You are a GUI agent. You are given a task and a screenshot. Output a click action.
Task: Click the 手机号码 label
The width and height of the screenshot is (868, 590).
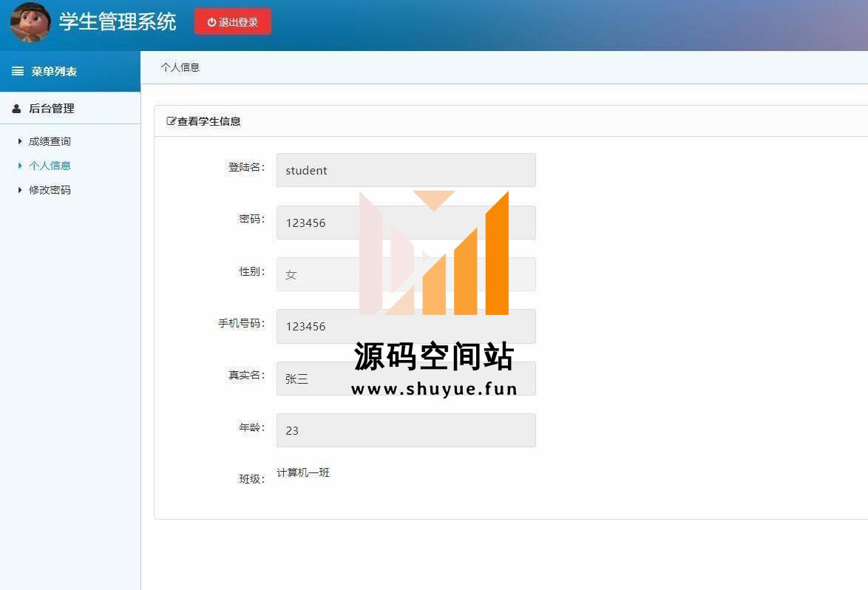tap(241, 323)
